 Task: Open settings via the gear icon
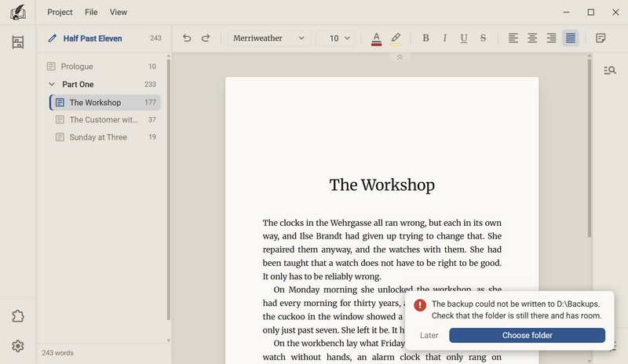point(17,346)
